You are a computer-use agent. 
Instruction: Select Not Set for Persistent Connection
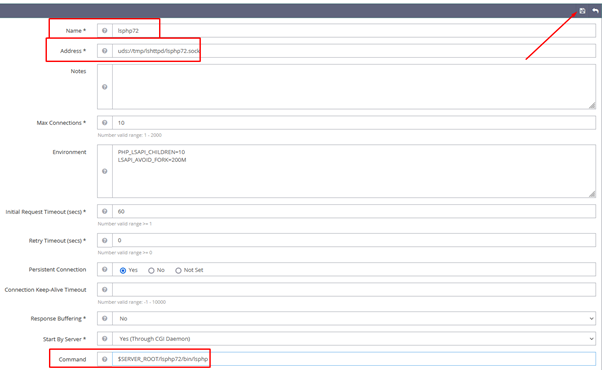(178, 271)
